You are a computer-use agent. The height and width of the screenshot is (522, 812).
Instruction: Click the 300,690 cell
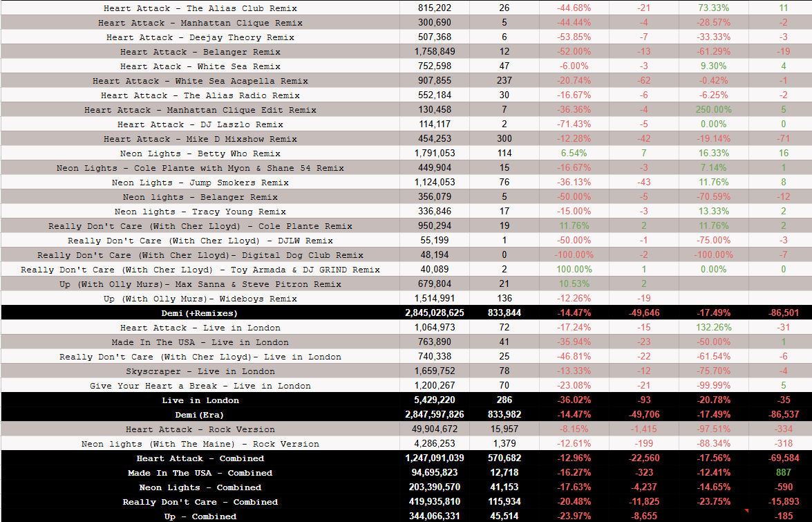coord(435,23)
